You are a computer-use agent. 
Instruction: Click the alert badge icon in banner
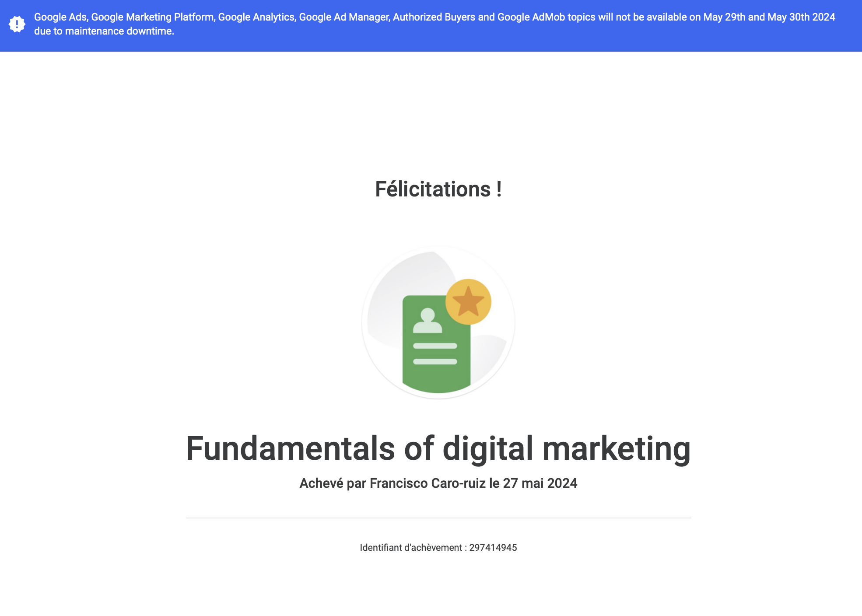[17, 24]
